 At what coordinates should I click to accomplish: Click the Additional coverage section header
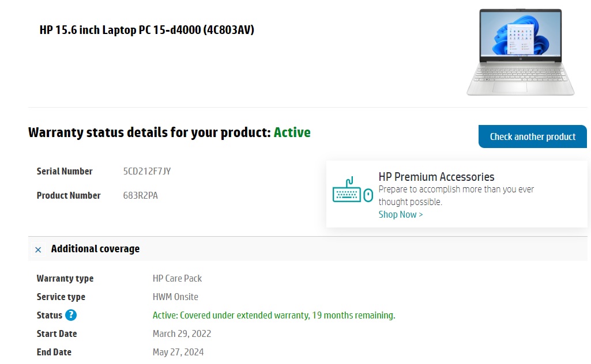click(95, 249)
